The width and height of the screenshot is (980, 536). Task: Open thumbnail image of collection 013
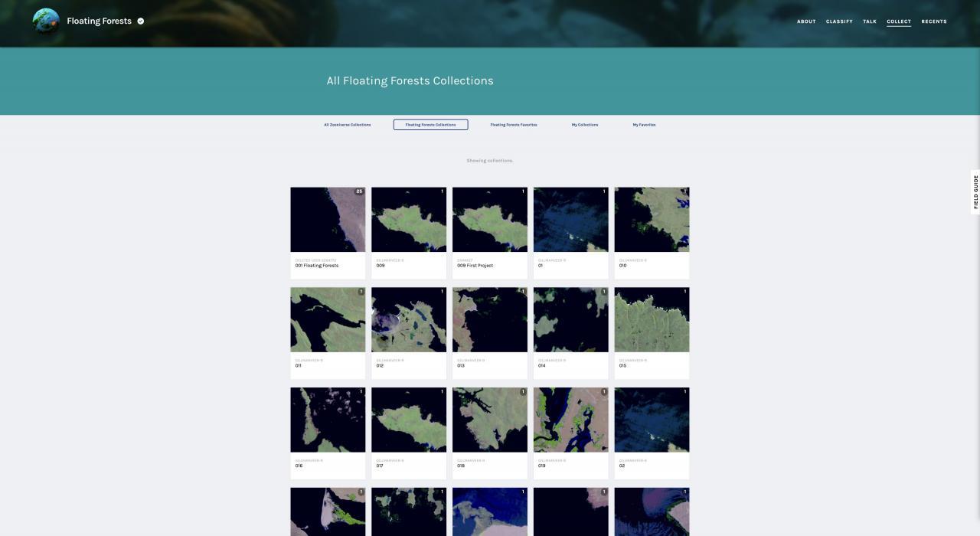point(490,320)
